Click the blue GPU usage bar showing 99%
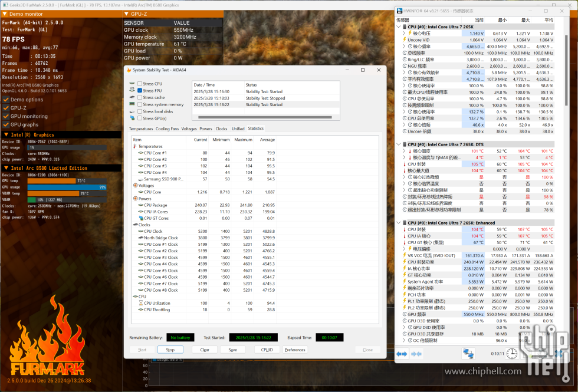Image resolution: width=578 pixels, height=392 pixels. (x=67, y=187)
